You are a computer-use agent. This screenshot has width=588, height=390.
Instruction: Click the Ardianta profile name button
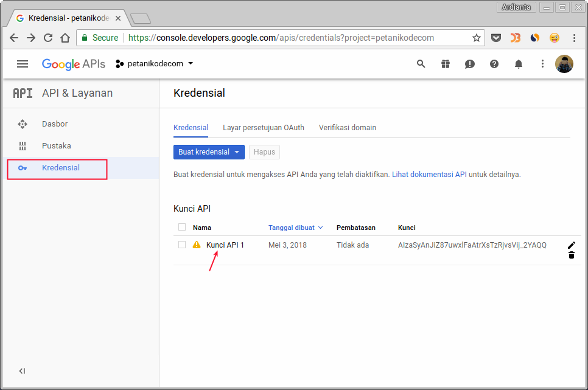[x=516, y=7]
